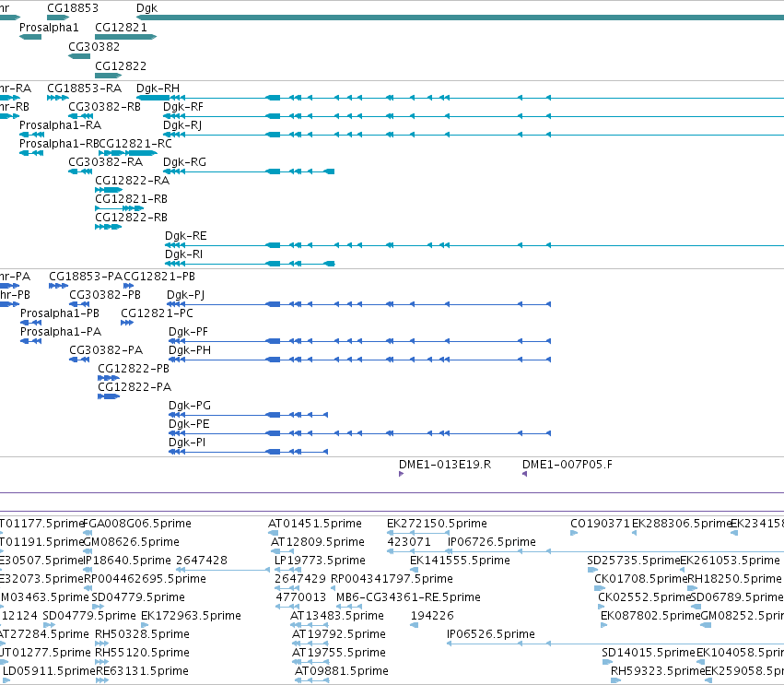The image size is (784, 685).
Task: Click the GM08626.5prime EST label
Action: click(131, 542)
